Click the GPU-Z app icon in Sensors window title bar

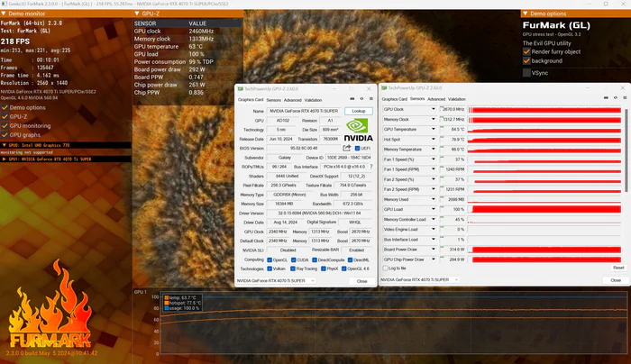click(384, 87)
